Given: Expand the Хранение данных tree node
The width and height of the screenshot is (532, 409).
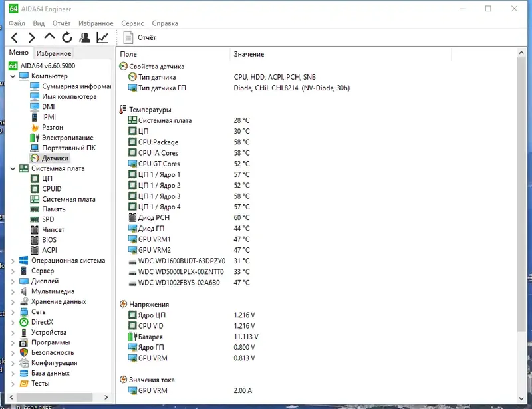Looking at the screenshot, I should pyautogui.click(x=13, y=302).
